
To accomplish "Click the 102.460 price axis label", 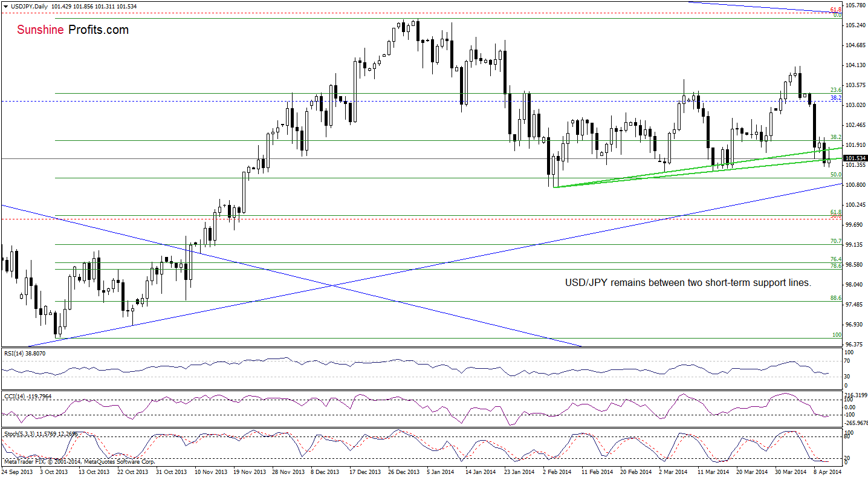I will pyautogui.click(x=855, y=125).
